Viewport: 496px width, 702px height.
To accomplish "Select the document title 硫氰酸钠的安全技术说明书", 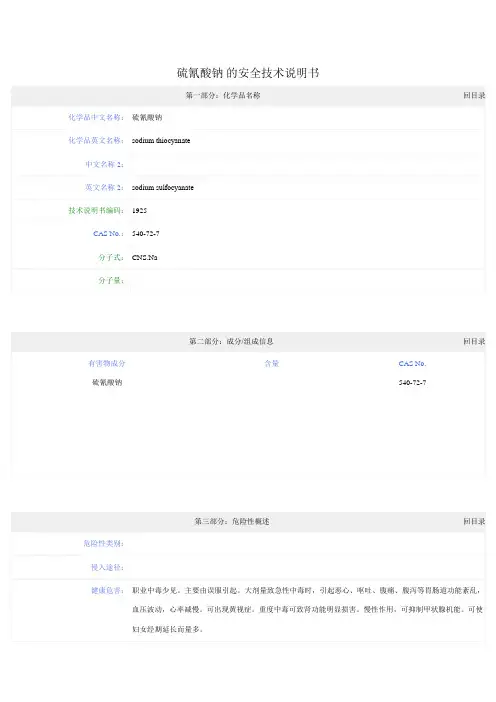I will pos(248,73).
